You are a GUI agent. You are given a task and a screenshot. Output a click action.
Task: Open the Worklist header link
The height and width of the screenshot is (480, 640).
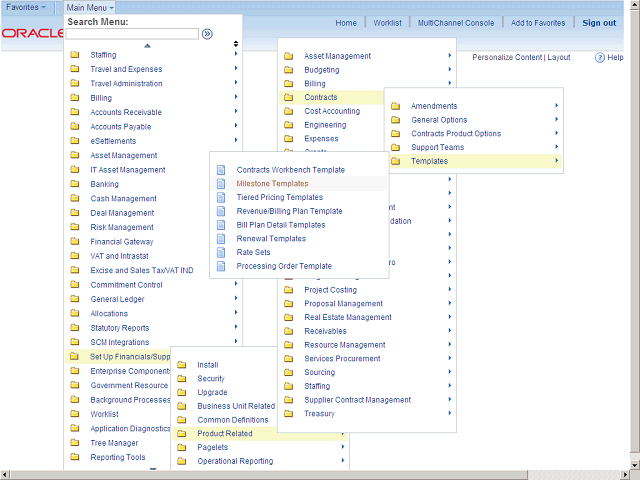pyautogui.click(x=387, y=23)
